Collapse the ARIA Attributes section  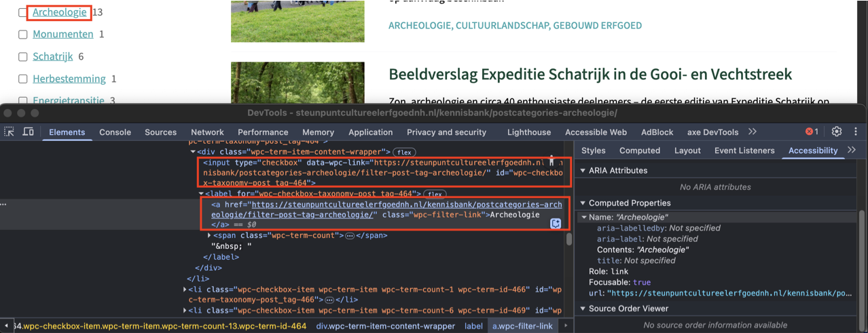(583, 171)
